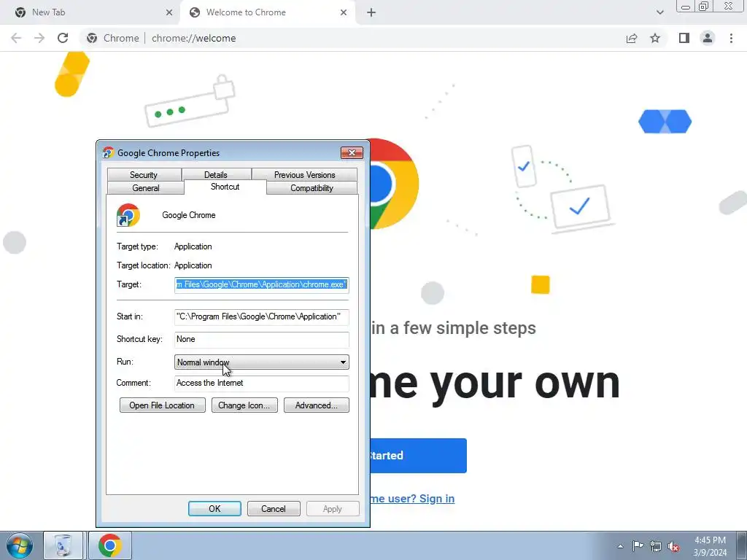The height and width of the screenshot is (560, 747).
Task: Click the Shortcut key field
Action: tap(262, 340)
